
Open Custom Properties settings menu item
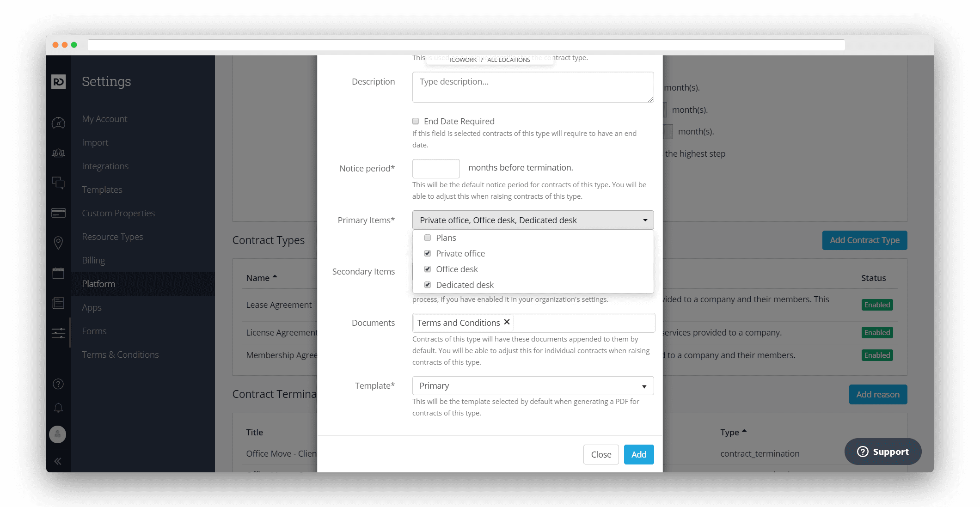coord(118,213)
